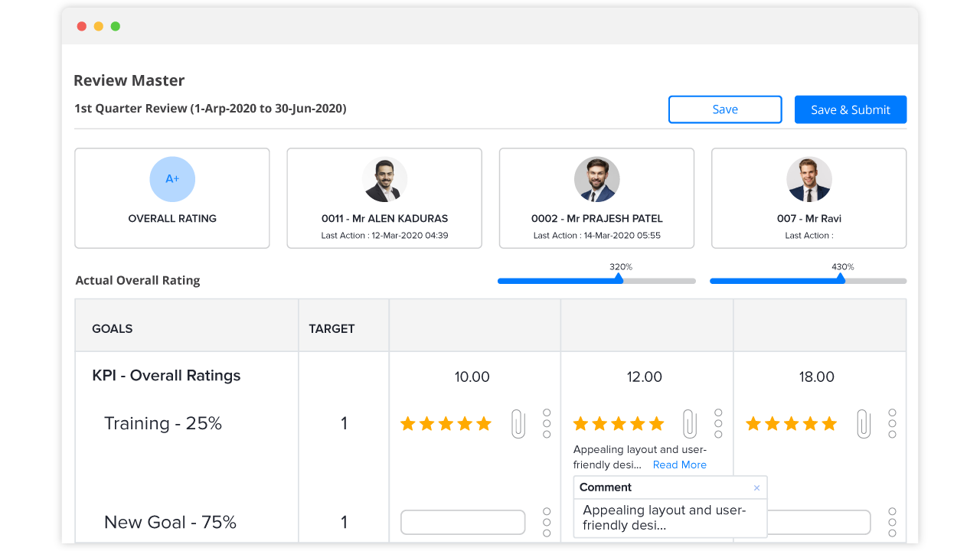Open the attachment paperclip in Prajesh Patel's Training column
Image resolution: width=980 pixels, height=551 pixels.
point(690,423)
